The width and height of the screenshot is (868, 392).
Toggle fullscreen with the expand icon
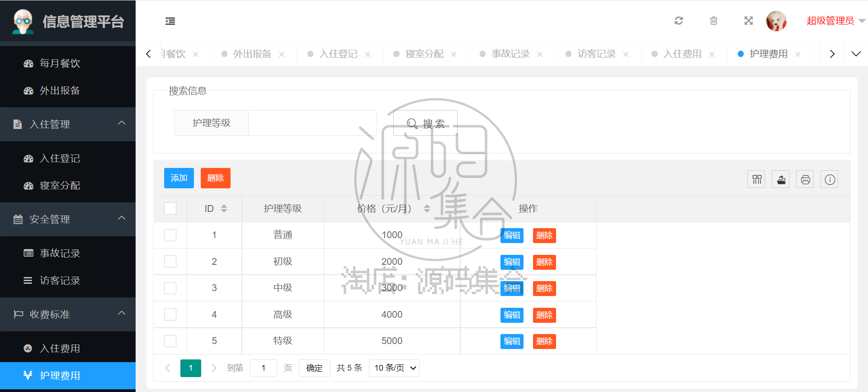click(749, 21)
